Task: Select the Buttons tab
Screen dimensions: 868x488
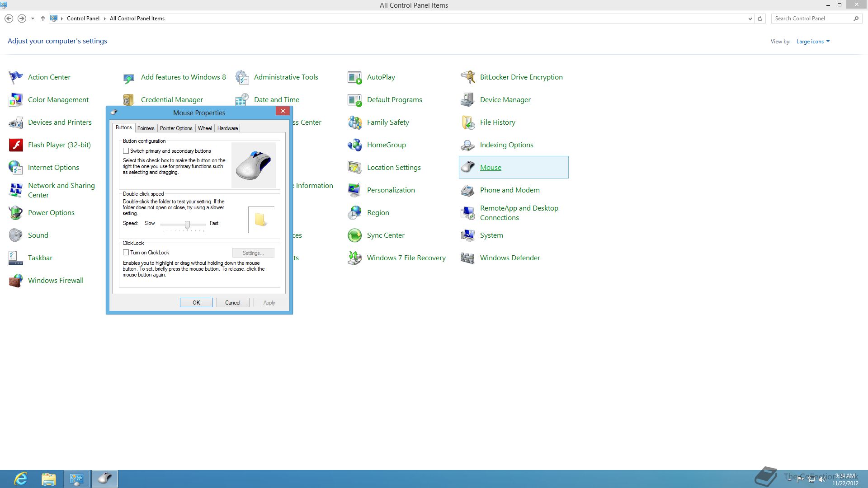Action: point(123,127)
